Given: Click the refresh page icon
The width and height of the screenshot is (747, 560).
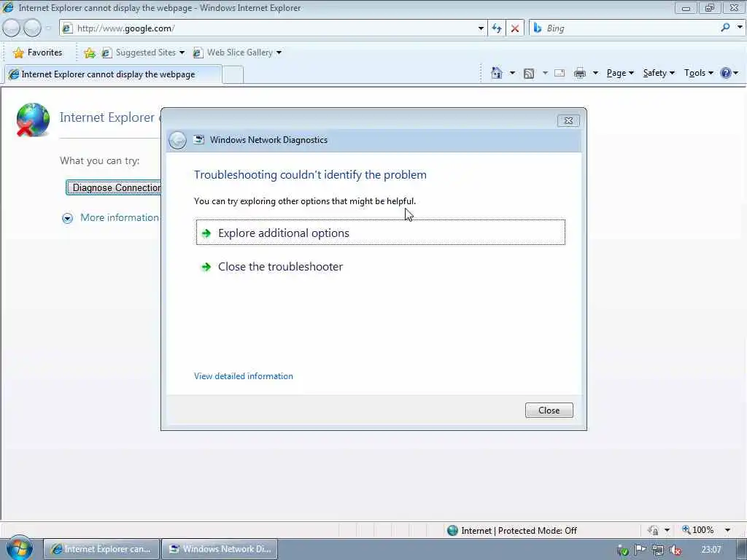Looking at the screenshot, I should click(497, 28).
